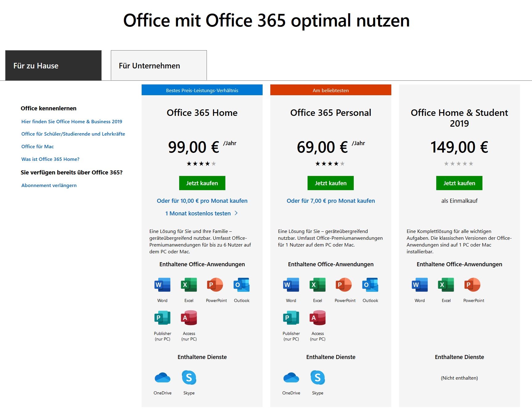This screenshot has height=412, width=532.
Task: Click the Skype icon under Office 365 Personal
Action: 318,377
